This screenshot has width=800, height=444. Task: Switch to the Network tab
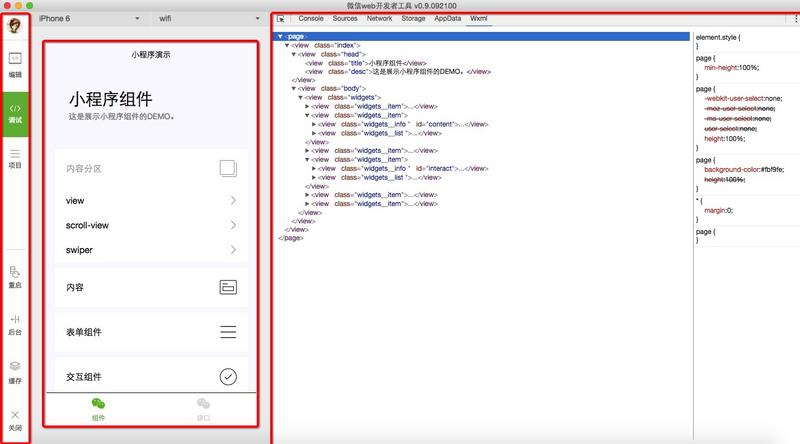tap(380, 18)
